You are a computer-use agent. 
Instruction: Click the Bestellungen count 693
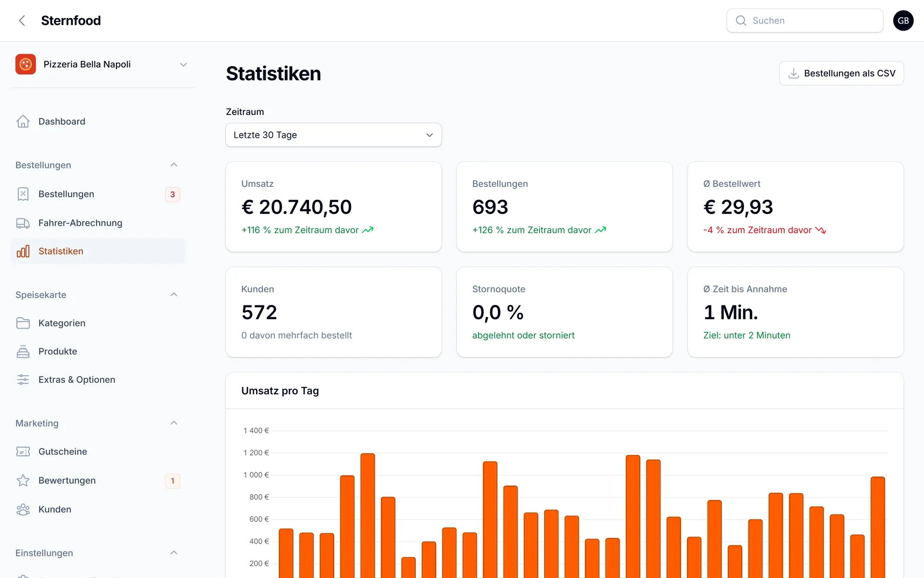click(490, 207)
